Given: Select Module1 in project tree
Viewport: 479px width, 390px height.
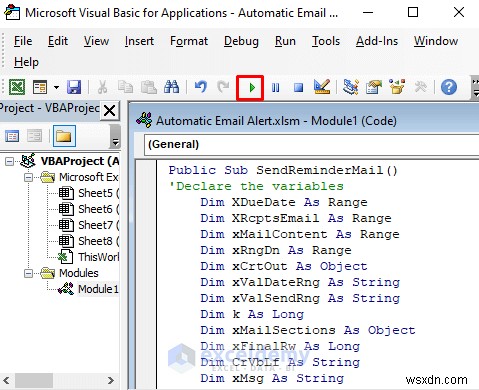Looking at the screenshot, I should click(98, 289).
